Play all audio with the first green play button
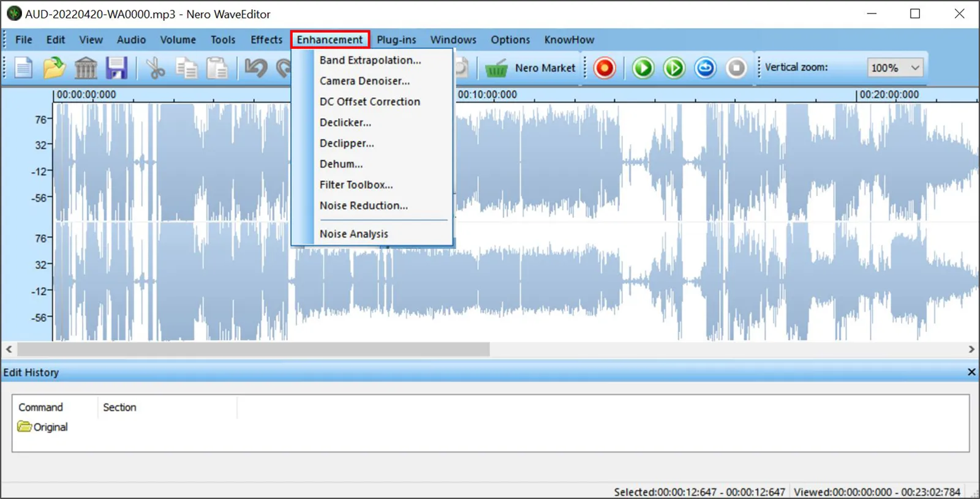Image resolution: width=980 pixels, height=499 pixels. pyautogui.click(x=643, y=68)
